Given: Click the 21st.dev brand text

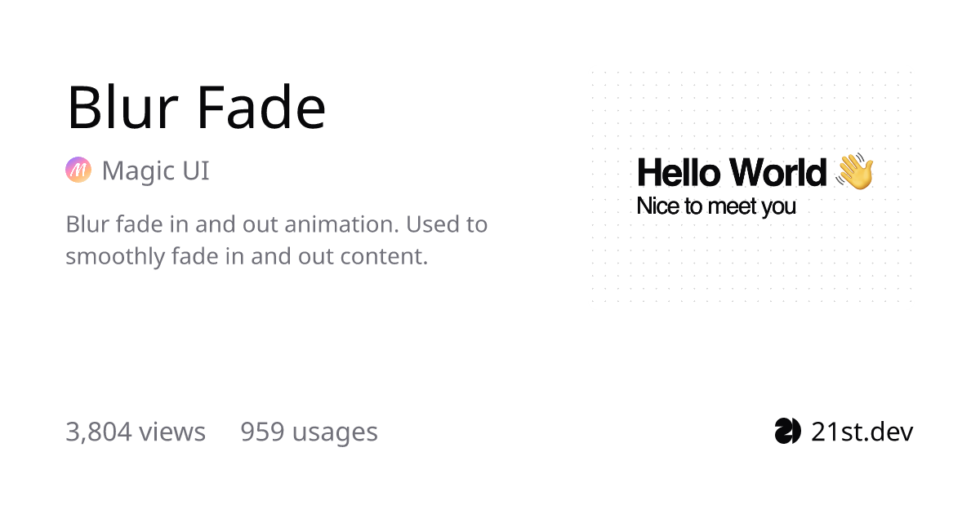Looking at the screenshot, I should 862,432.
